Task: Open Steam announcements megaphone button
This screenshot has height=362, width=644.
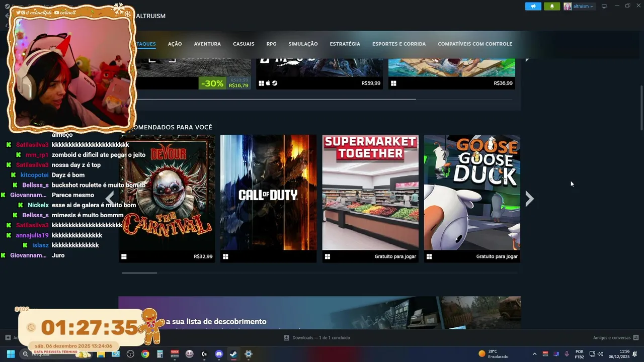Action: click(533, 7)
